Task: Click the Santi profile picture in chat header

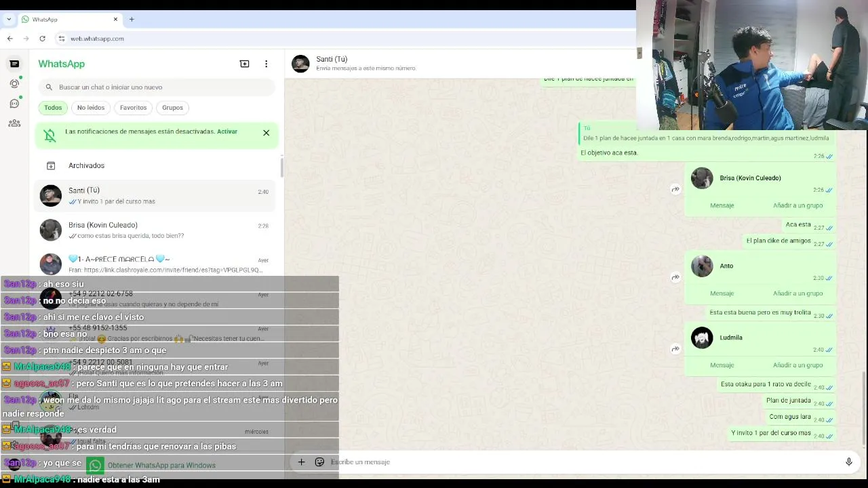Action: [x=300, y=64]
